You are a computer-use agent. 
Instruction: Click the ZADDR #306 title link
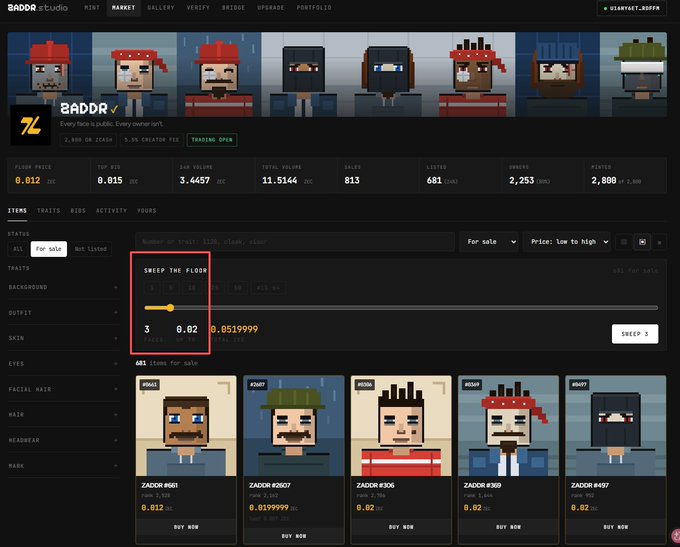point(375,485)
